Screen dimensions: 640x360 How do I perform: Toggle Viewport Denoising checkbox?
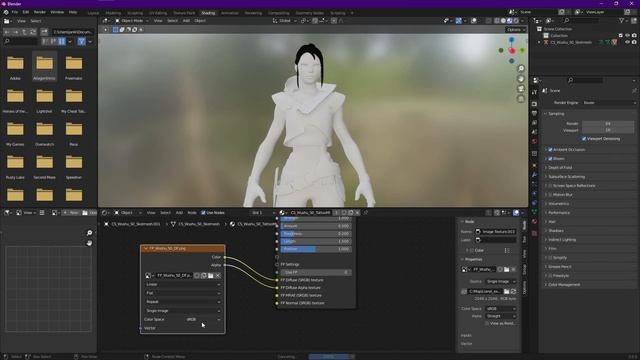pyautogui.click(x=584, y=139)
